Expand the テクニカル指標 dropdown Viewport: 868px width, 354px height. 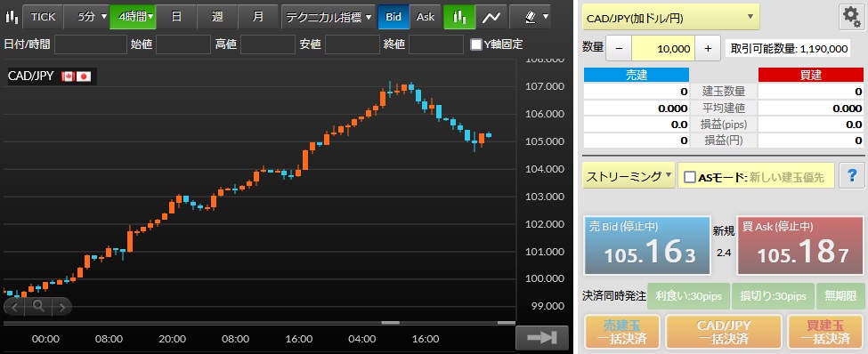(x=329, y=17)
